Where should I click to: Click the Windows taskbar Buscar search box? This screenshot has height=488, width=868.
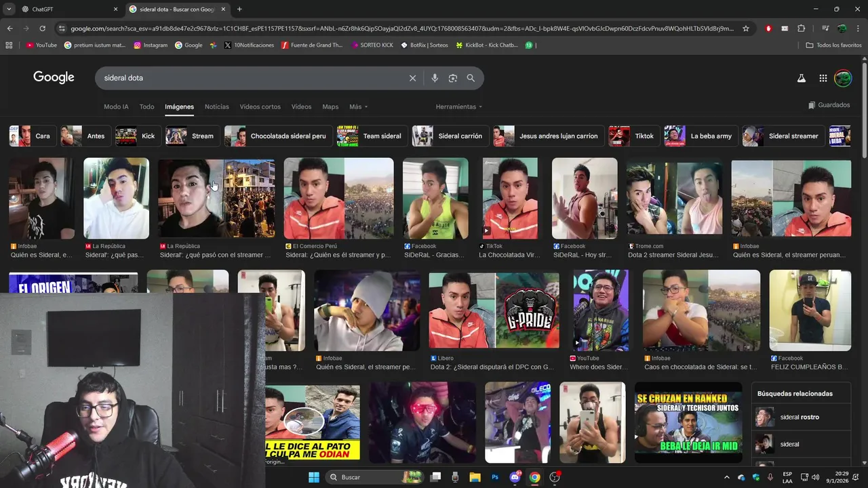click(374, 477)
